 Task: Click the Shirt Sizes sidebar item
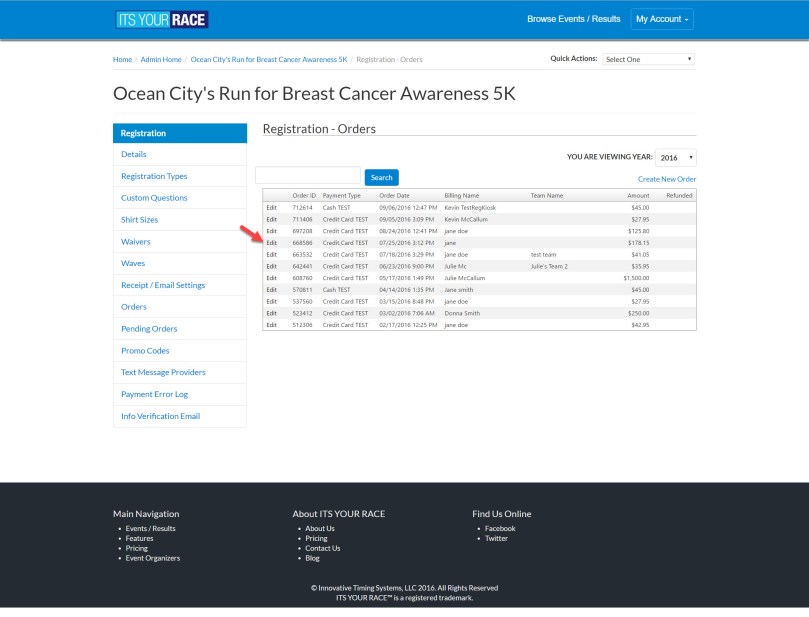(x=139, y=220)
